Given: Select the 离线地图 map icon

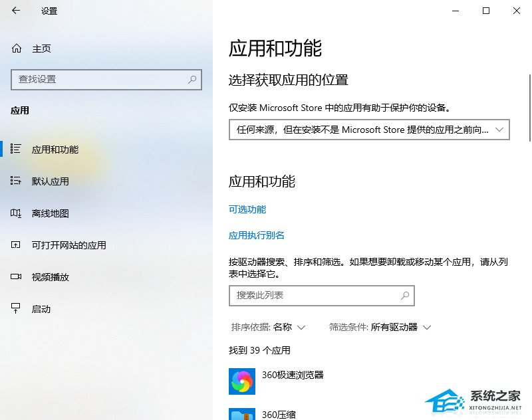Looking at the screenshot, I should pyautogui.click(x=15, y=213).
